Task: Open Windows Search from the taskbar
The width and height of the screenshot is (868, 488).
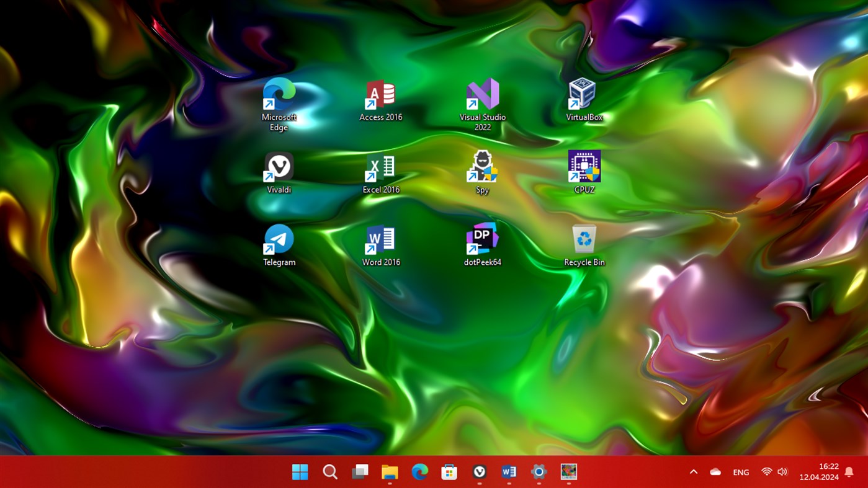Action: 329,472
